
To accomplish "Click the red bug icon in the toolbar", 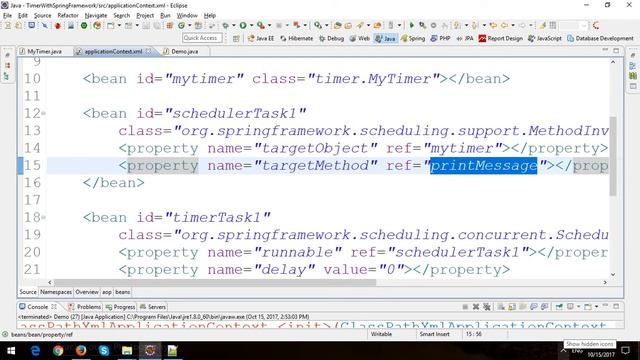I will pos(58,25).
